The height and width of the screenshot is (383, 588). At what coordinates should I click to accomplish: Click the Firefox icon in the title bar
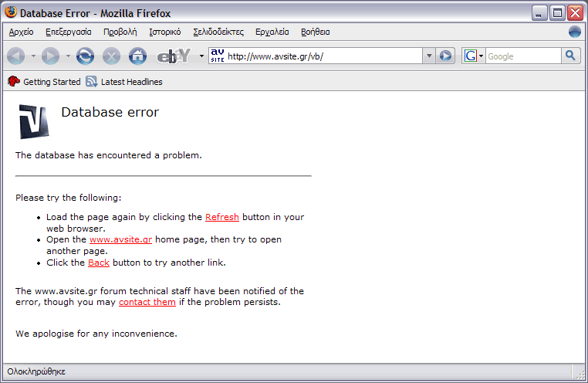[11, 12]
